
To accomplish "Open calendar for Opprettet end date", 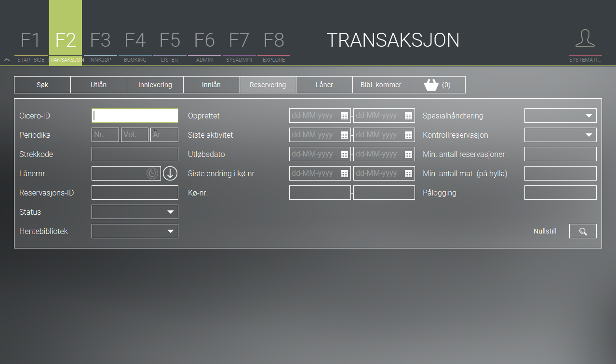I will [x=408, y=116].
